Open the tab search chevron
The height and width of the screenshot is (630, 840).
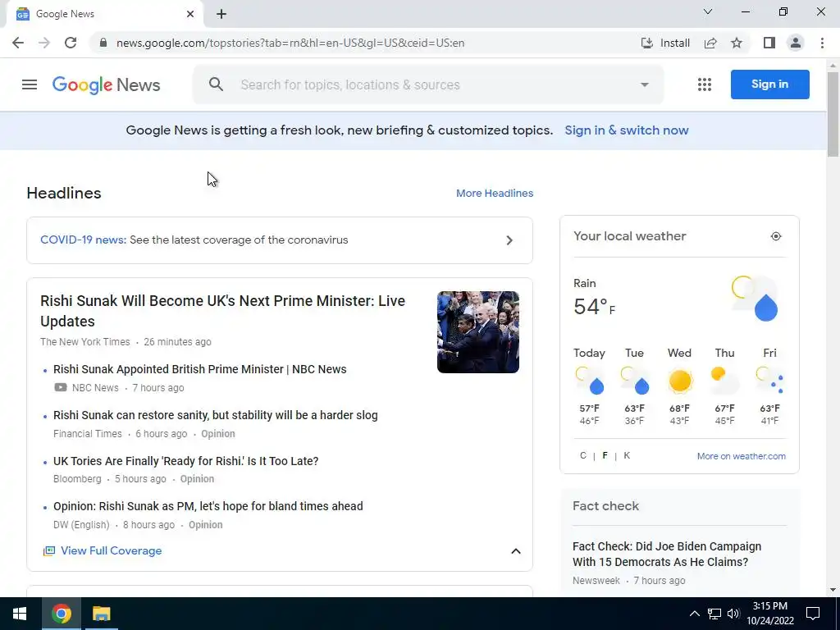coord(708,11)
